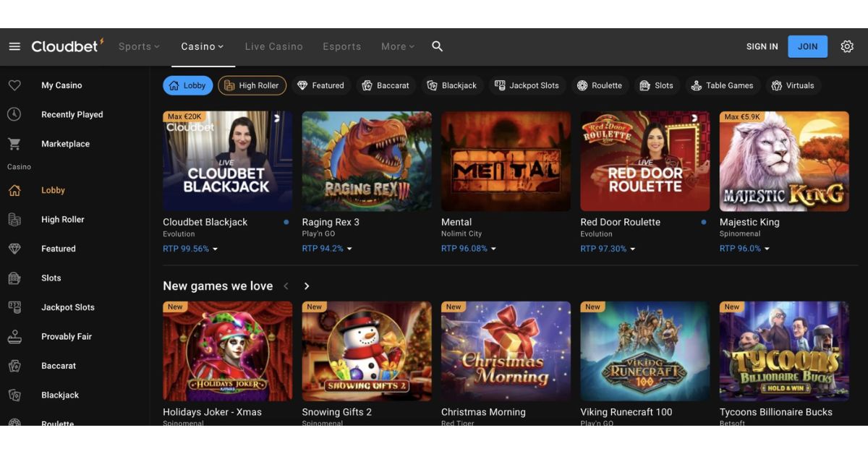Click the Marketplace cart icon

pos(14,144)
